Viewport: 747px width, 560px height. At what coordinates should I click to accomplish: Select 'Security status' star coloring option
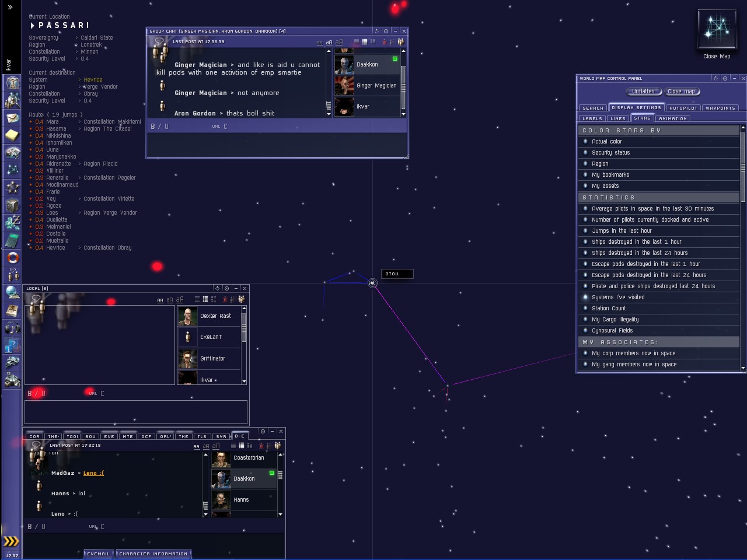click(659, 153)
